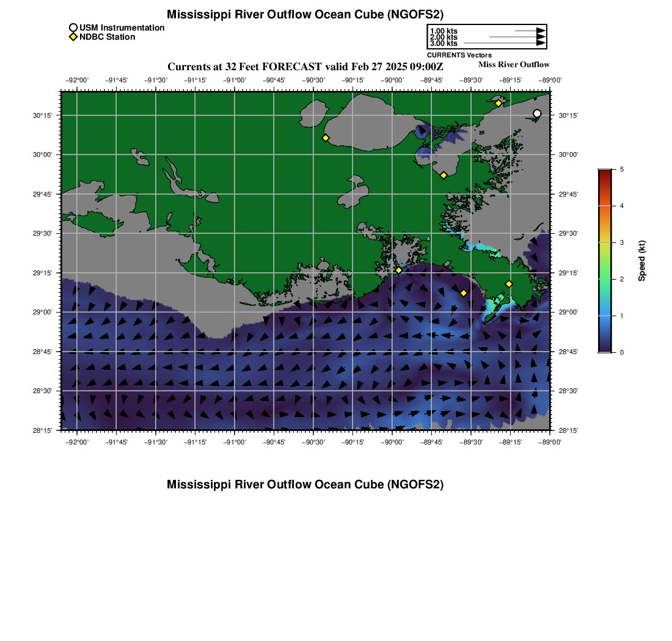Click the white USM Instrumentation circle on the map
The width and height of the screenshot is (672, 641).
tap(537, 114)
